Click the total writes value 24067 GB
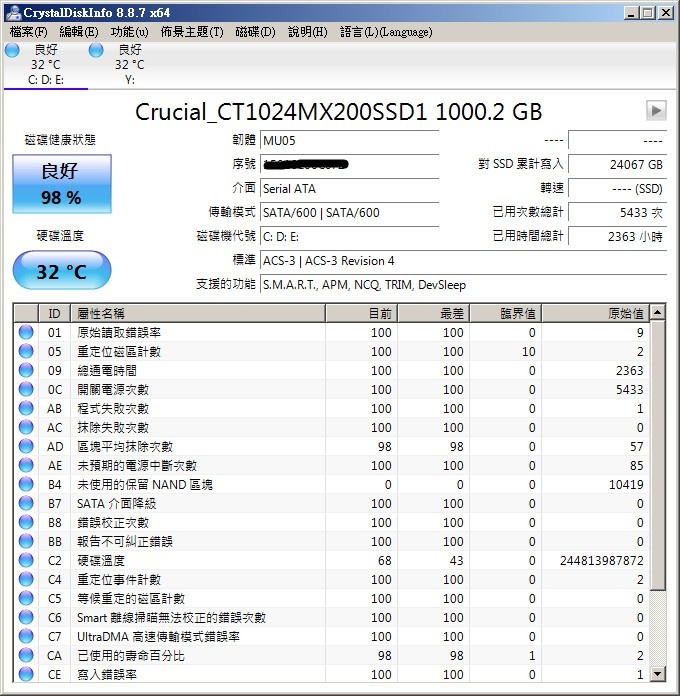This screenshot has height=696, width=680. 617,164
